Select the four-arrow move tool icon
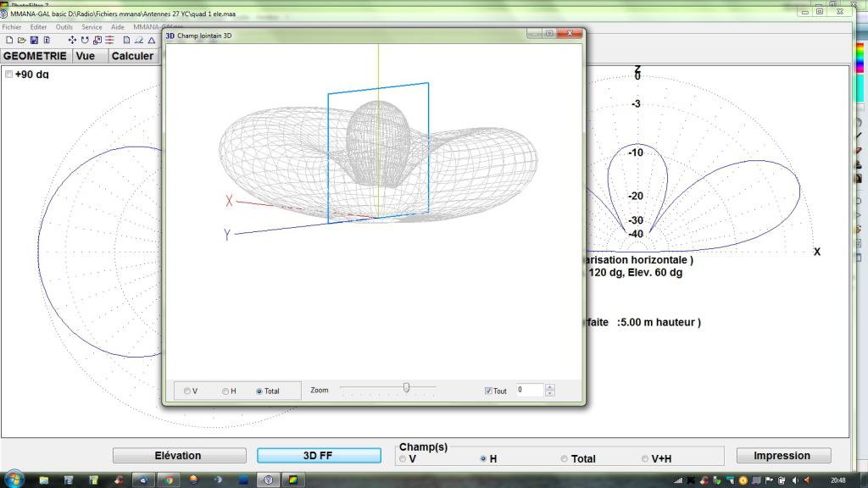Image resolution: width=868 pixels, height=488 pixels. [72, 41]
